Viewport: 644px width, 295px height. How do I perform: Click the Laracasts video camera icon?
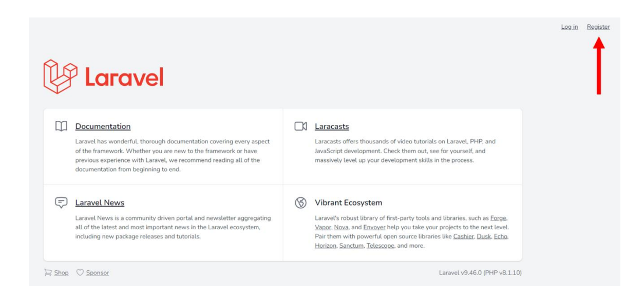click(x=300, y=126)
